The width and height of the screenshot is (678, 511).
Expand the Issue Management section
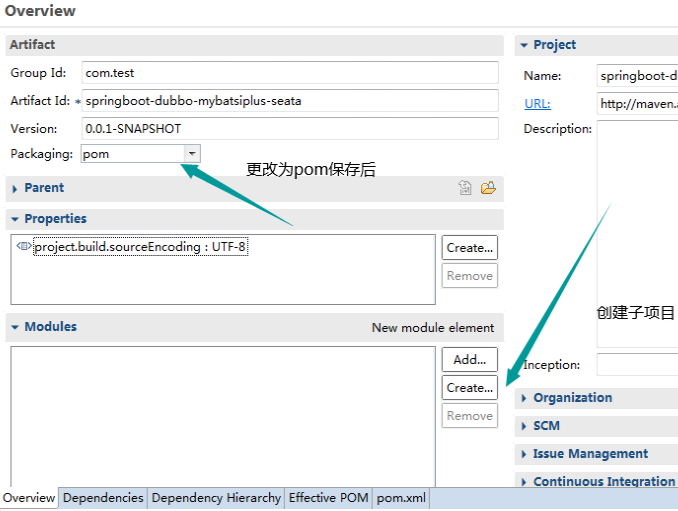[x=590, y=454]
